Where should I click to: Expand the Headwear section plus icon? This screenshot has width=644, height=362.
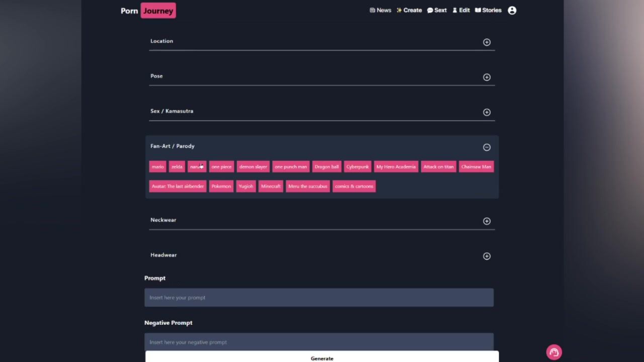click(487, 256)
